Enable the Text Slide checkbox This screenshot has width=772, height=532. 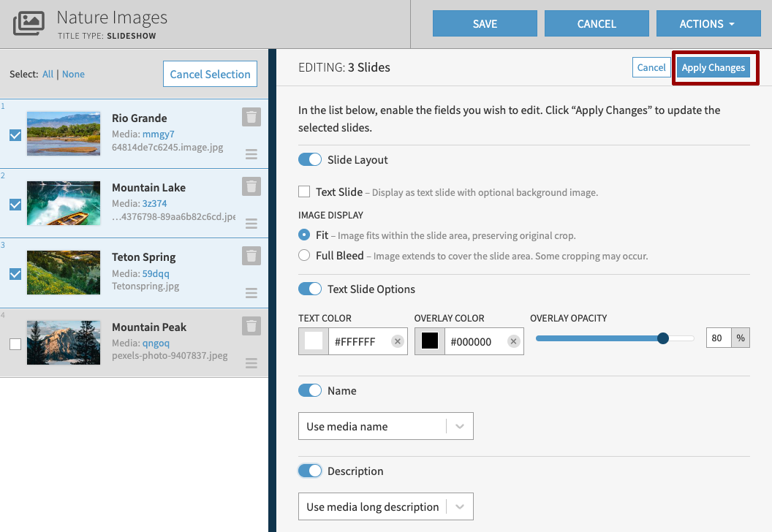tap(303, 191)
